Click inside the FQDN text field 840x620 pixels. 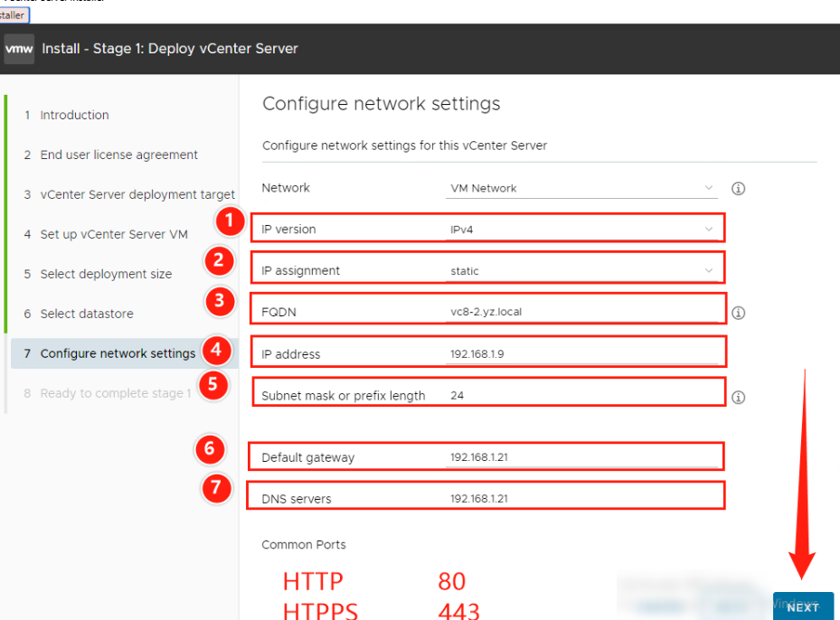(543, 311)
